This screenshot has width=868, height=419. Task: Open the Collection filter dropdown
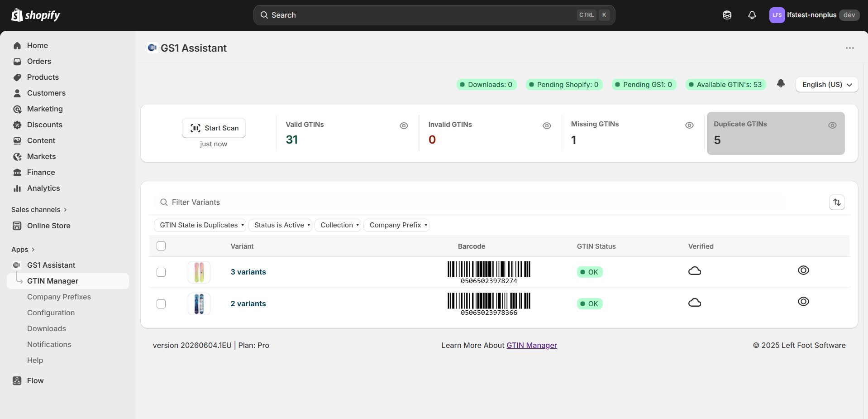pyautogui.click(x=338, y=225)
